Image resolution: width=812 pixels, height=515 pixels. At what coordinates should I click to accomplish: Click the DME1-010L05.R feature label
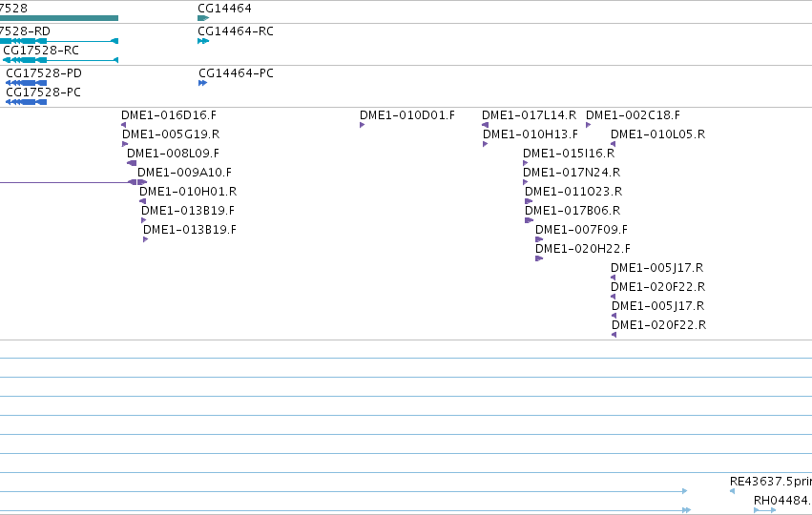coord(657,134)
